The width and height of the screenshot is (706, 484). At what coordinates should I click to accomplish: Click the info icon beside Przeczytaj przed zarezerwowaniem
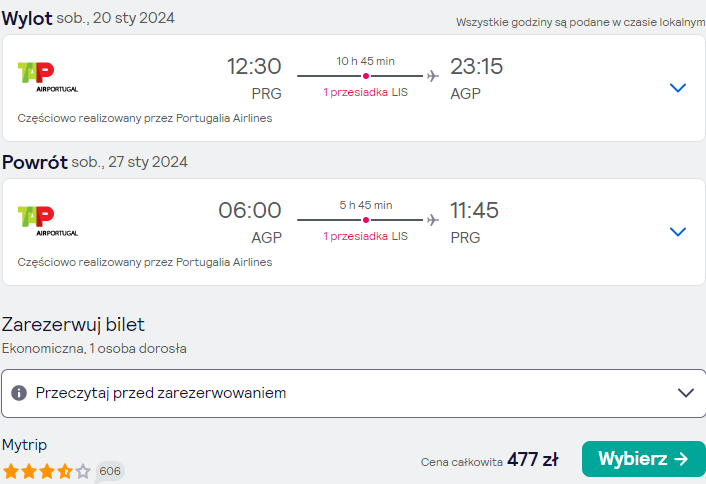point(19,393)
